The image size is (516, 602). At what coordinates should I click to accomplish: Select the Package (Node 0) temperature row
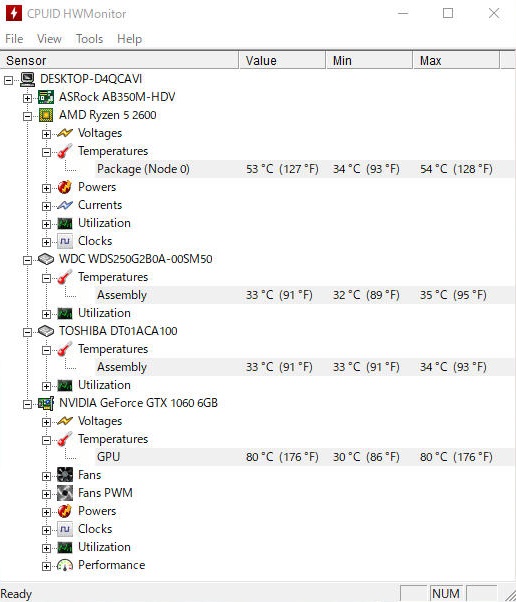click(304, 169)
